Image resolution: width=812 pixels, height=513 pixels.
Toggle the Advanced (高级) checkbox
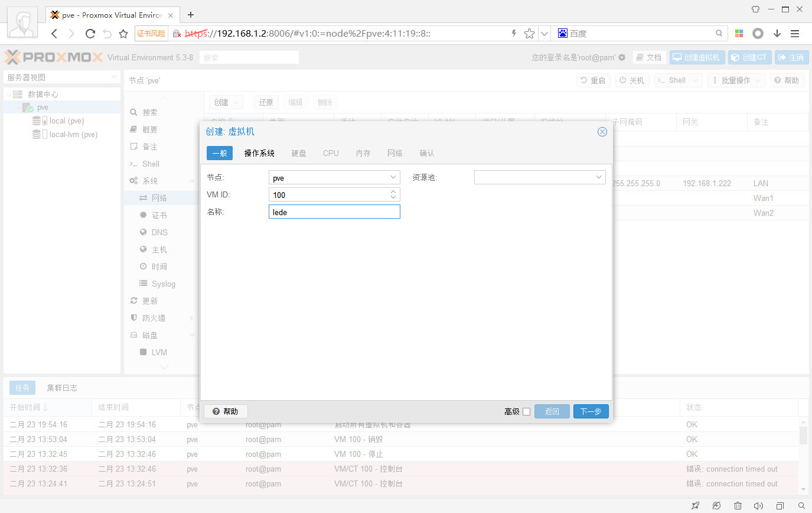point(527,411)
